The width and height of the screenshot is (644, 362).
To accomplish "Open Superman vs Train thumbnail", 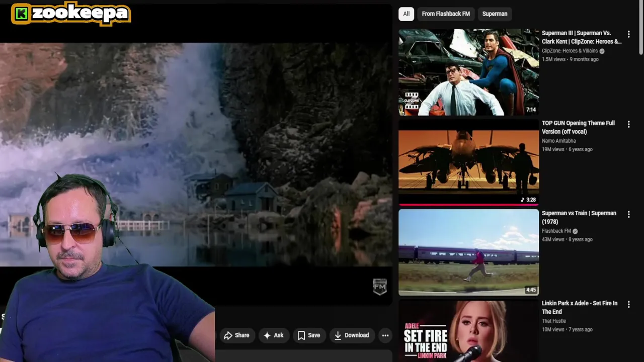I will [x=468, y=252].
